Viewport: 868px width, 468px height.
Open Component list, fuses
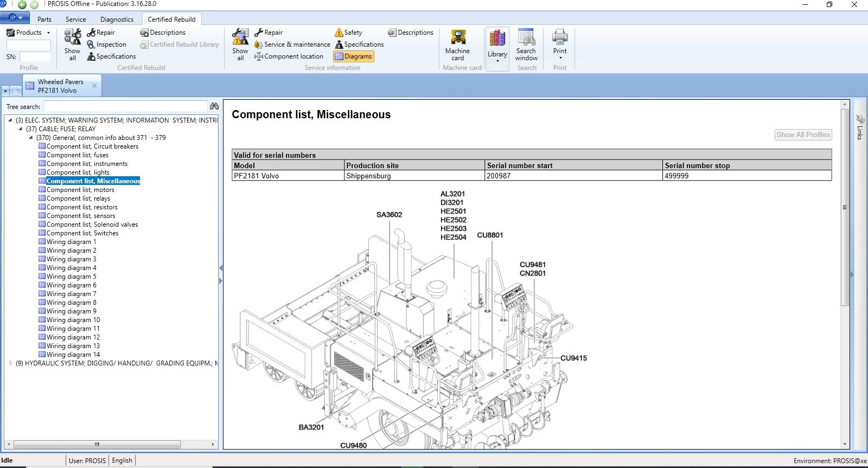click(78, 155)
